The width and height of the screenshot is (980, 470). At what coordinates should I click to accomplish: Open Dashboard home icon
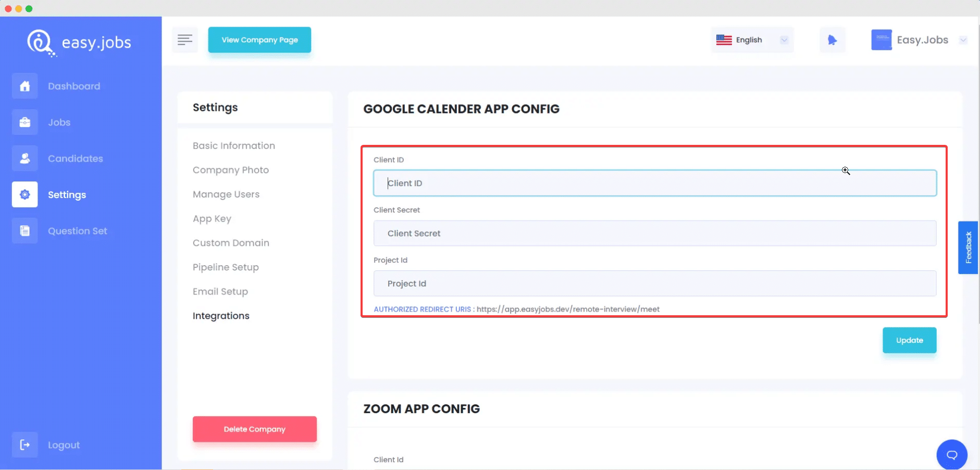click(x=25, y=86)
